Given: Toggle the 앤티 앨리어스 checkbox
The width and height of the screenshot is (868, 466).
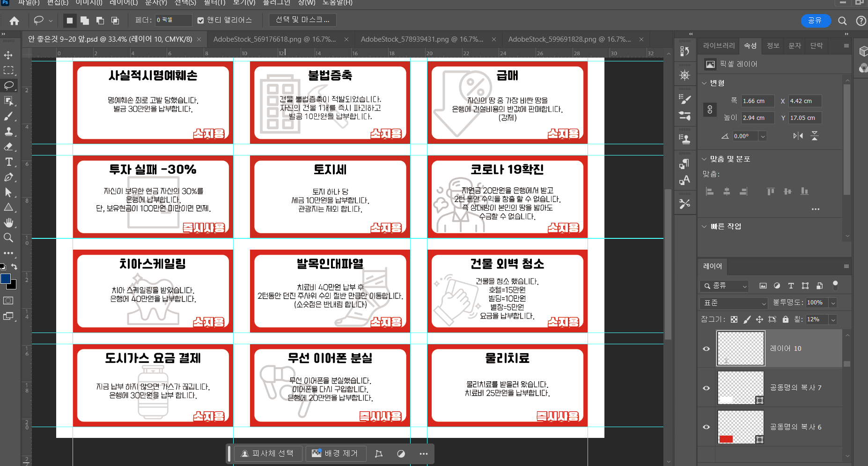Looking at the screenshot, I should coord(201,20).
